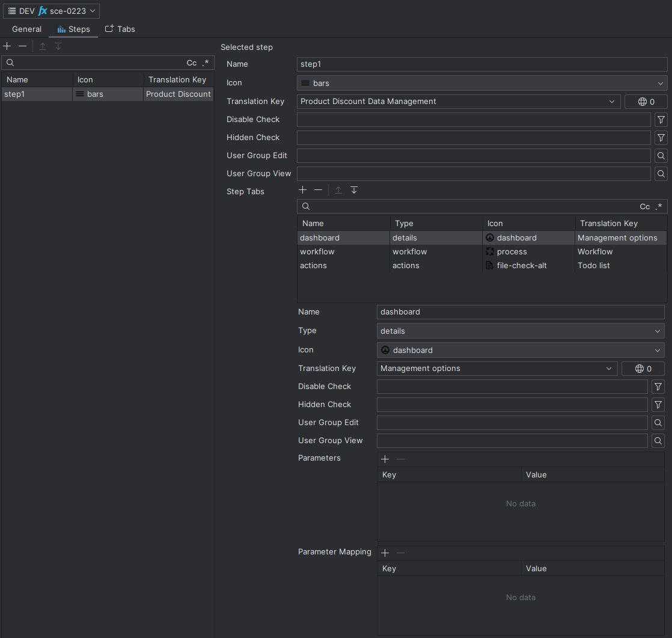Click the tab Hidden Check input field
The width and height of the screenshot is (672, 638).
(512, 405)
